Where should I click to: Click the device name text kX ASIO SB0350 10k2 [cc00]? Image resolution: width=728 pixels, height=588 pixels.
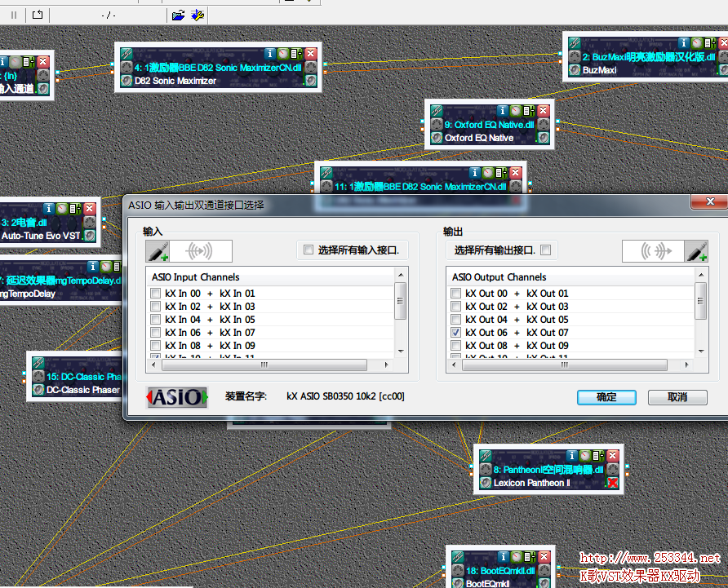345,396
